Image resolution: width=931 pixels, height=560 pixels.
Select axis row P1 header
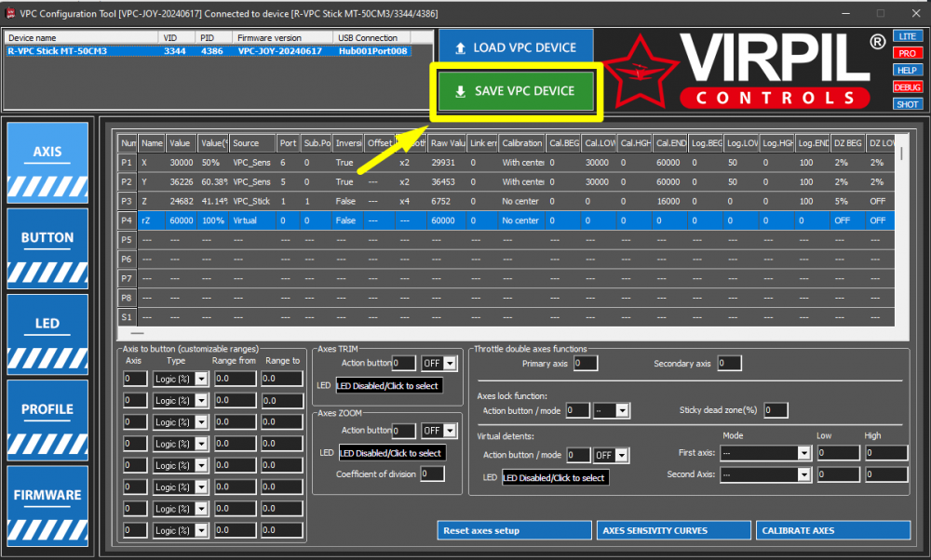pos(127,163)
